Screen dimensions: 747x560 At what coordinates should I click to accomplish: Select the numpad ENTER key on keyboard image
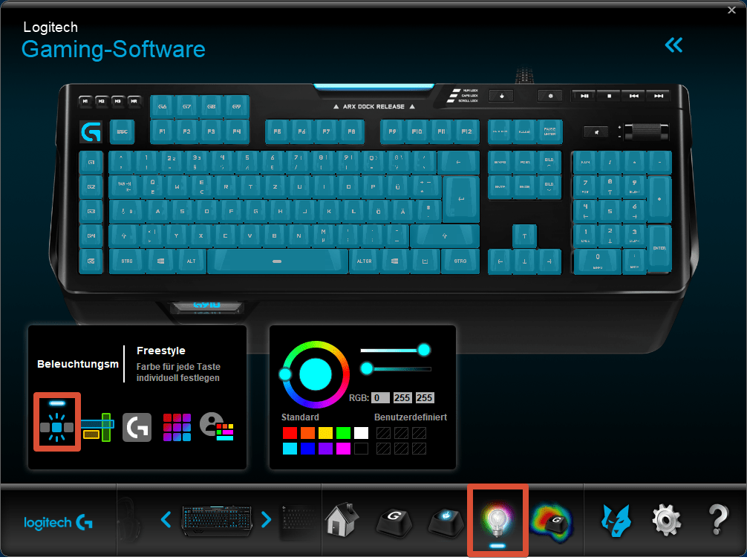tap(659, 248)
